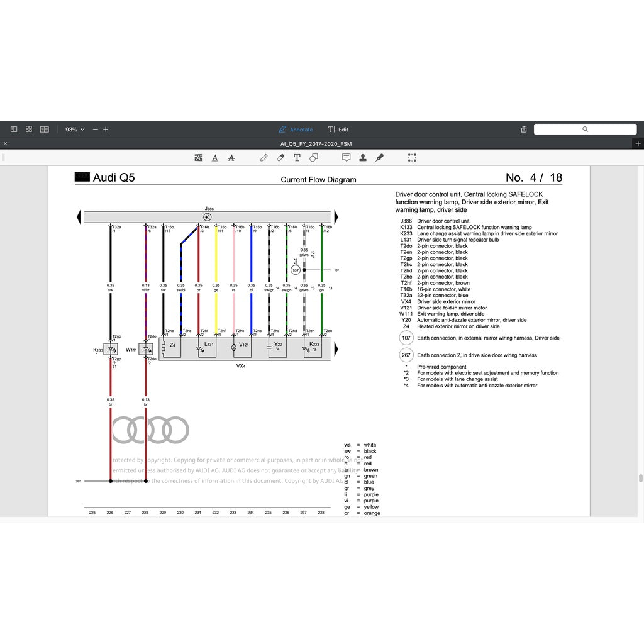This screenshot has height=644, width=644.
Task: Zoom out with the minus button
Action: point(96,129)
